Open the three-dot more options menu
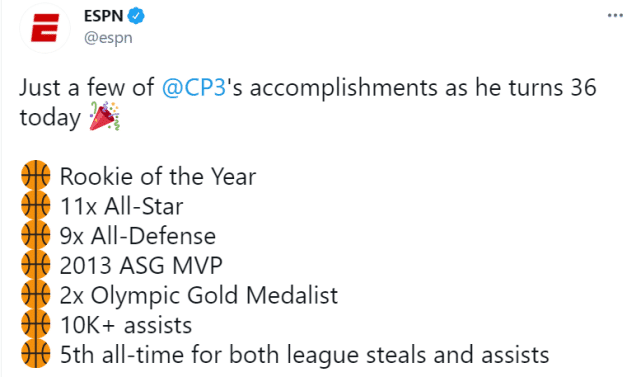Screen dimensions: 641x377 point(615,16)
